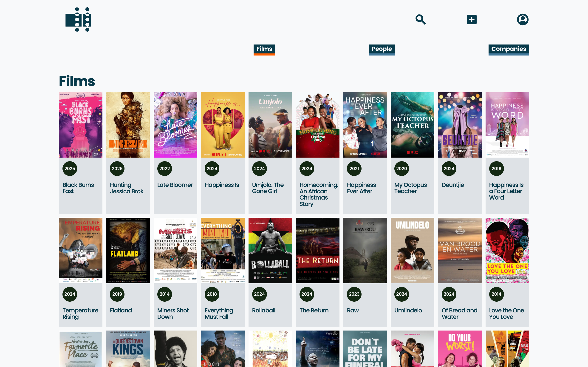Screen dimensions: 588x367
Task: Switch to the Companies tab
Action: tap(509, 50)
